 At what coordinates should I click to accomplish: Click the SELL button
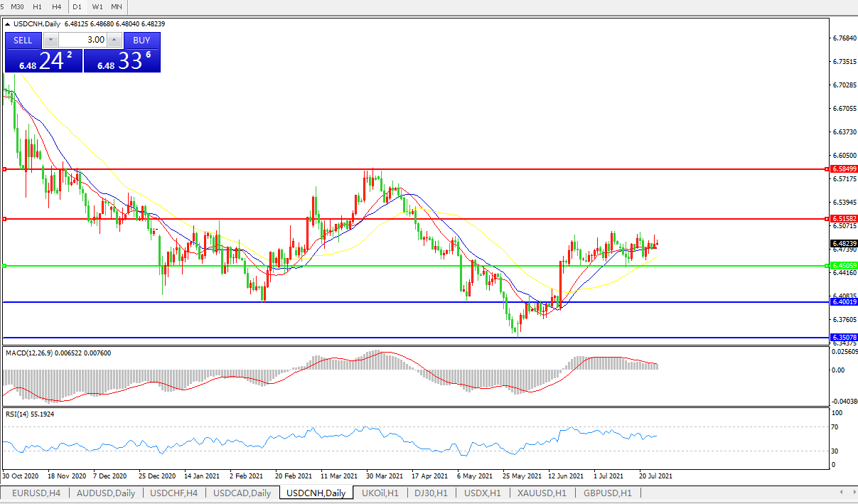tap(23, 41)
